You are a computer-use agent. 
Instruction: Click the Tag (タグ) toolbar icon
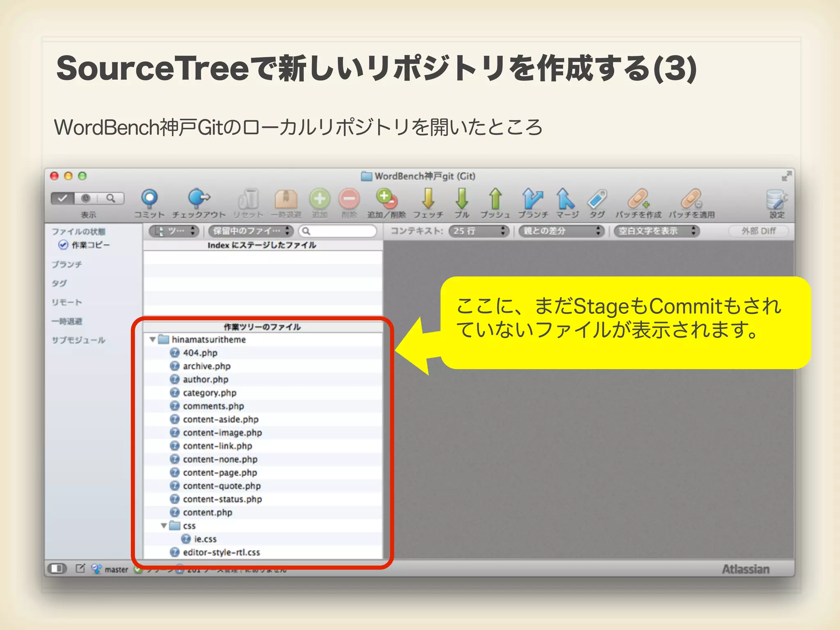coord(597,199)
